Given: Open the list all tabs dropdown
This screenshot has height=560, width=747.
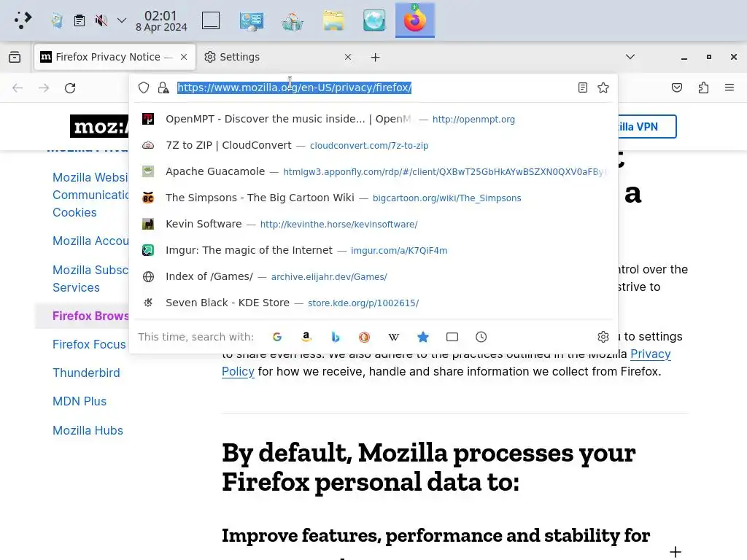Looking at the screenshot, I should (x=630, y=57).
